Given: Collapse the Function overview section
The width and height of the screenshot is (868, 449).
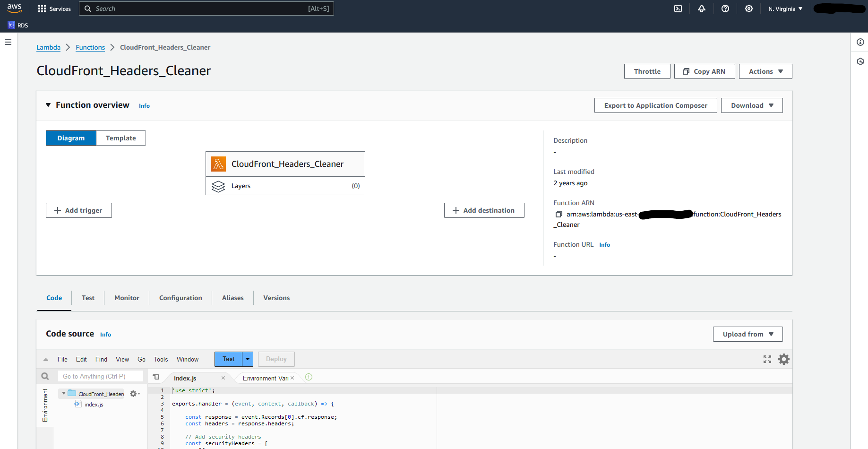Looking at the screenshot, I should click(48, 105).
